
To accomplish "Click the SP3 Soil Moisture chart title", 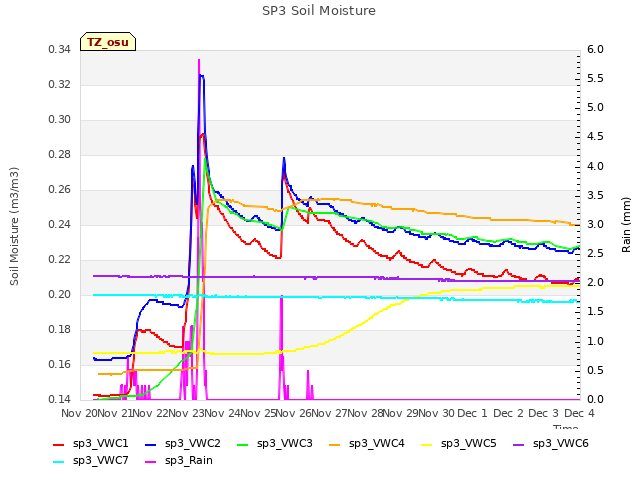I will point(319,11).
